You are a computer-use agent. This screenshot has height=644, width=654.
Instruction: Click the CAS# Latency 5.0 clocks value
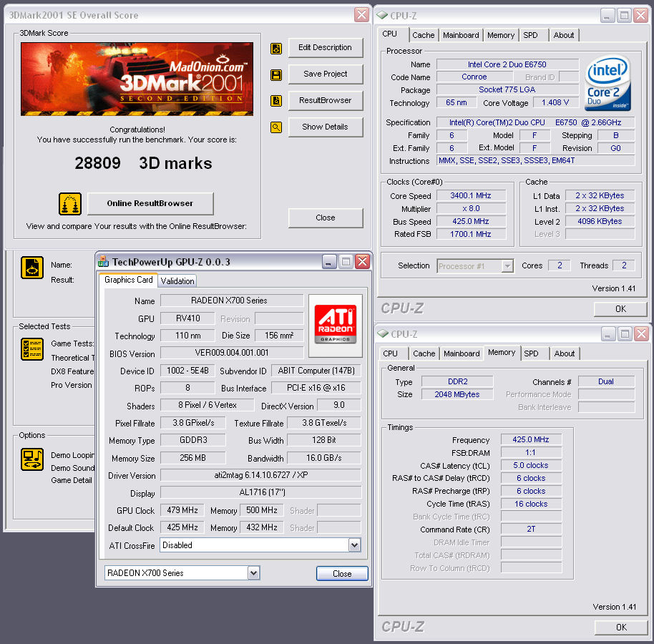click(x=531, y=466)
